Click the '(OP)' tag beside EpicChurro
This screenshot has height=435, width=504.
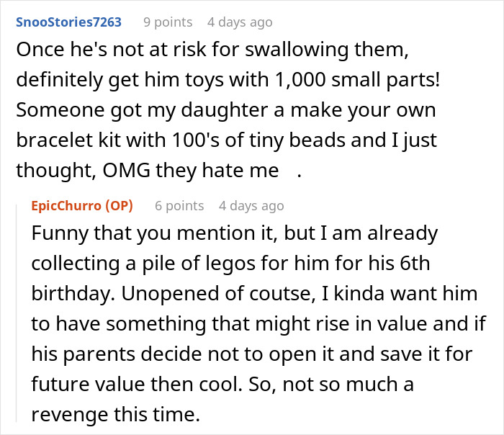tap(119, 205)
